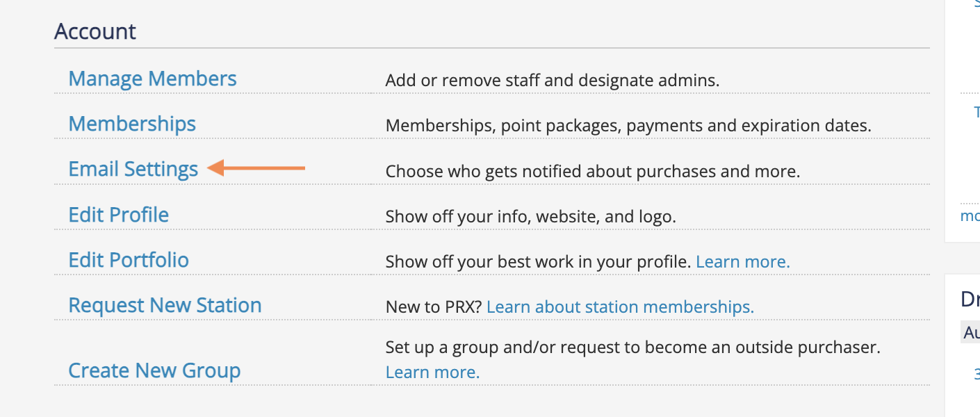Open the Edit Portfolio page
This screenshot has height=417, width=980.
tap(129, 261)
